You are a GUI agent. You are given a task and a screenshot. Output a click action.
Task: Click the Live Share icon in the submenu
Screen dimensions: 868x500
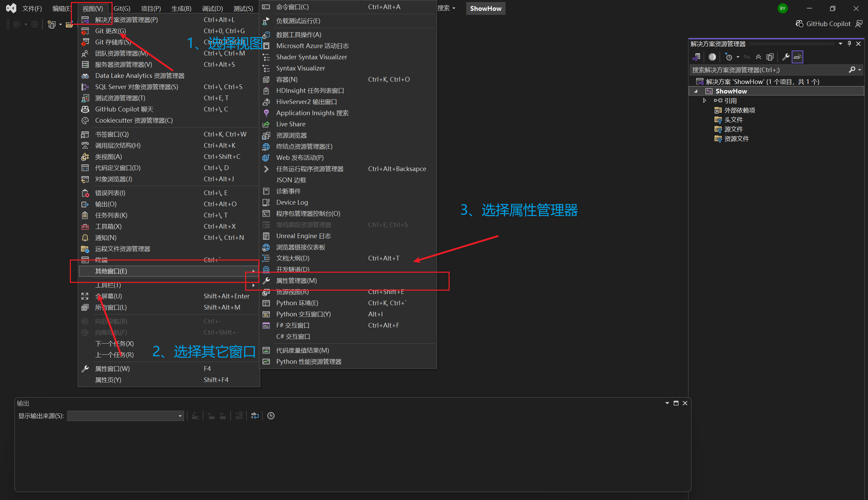pyautogui.click(x=266, y=124)
